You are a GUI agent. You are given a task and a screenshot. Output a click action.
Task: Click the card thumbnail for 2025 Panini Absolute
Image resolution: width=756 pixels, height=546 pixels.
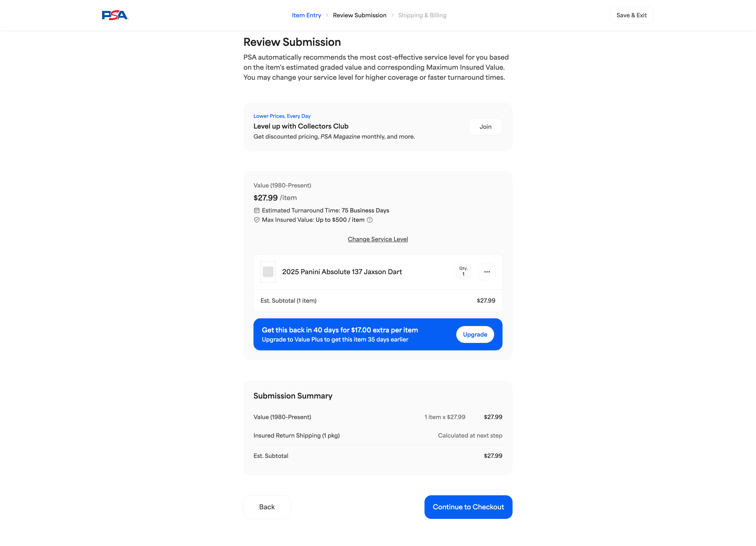(268, 272)
